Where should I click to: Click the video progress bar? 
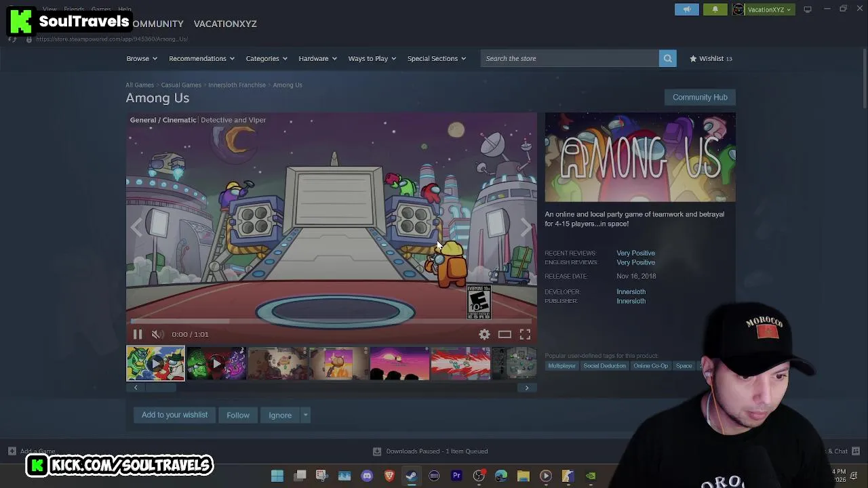point(331,321)
